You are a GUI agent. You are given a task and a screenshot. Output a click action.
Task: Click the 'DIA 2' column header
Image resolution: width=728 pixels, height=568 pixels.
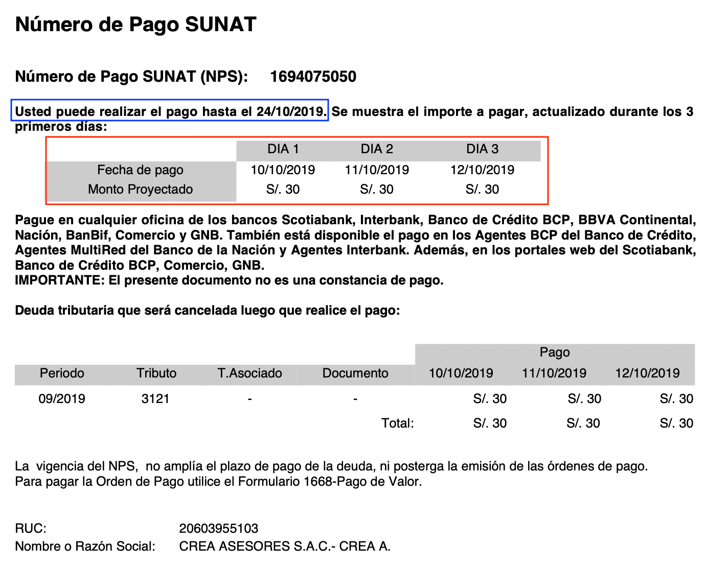pyautogui.click(x=377, y=149)
